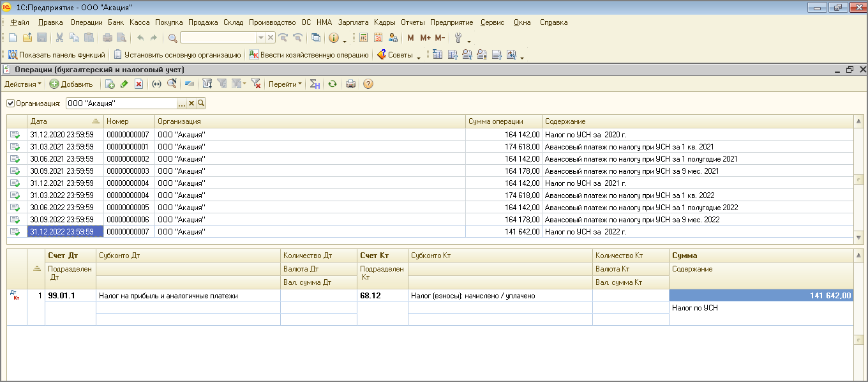This screenshot has width=868, height=382.
Task: Clear the Организация field with its X button
Action: coord(191,103)
